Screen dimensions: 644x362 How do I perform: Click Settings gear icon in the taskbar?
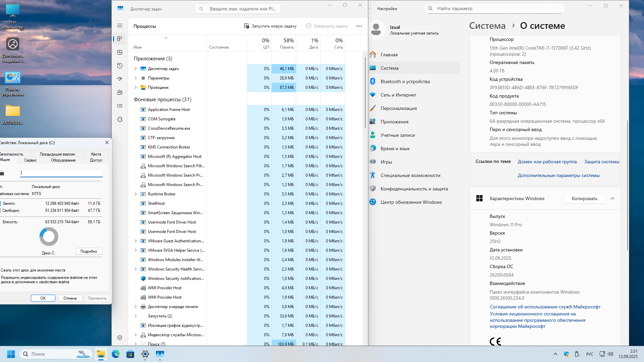(x=145, y=354)
